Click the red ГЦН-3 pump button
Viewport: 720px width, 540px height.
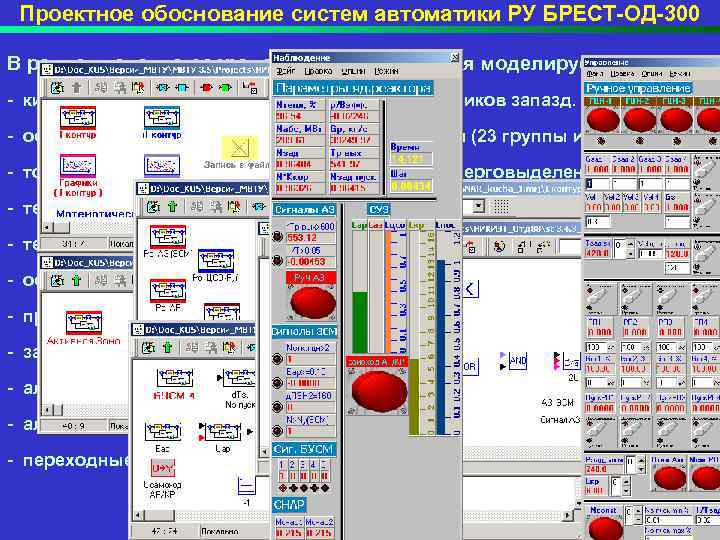[x=676, y=120]
